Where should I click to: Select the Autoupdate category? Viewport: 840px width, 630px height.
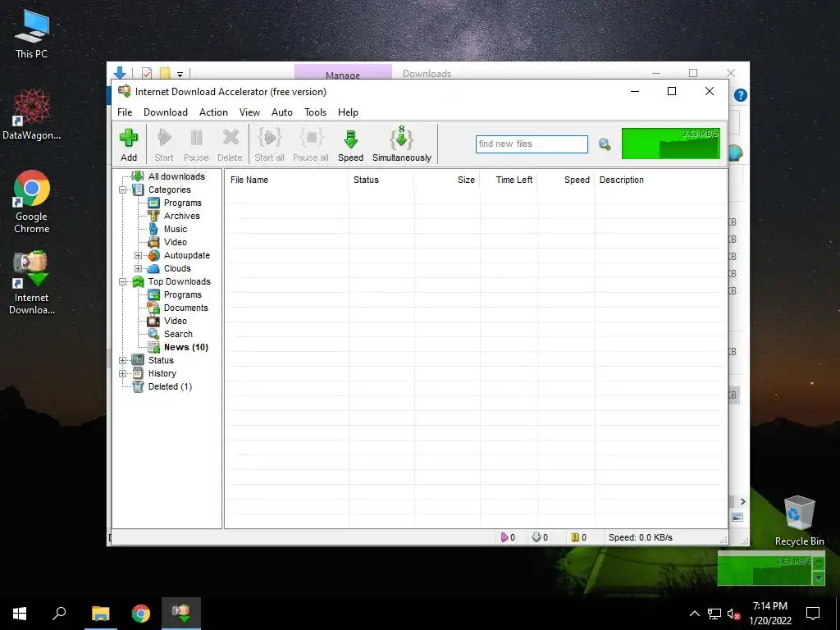coord(186,255)
